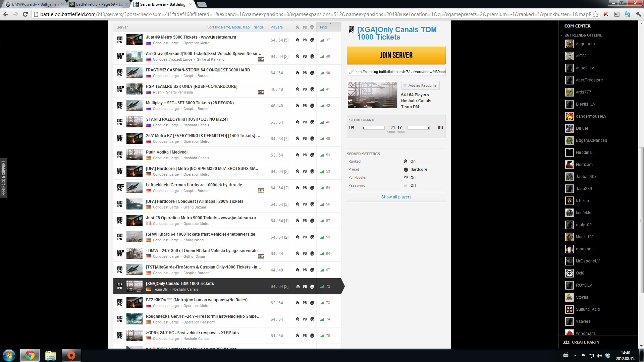Image resolution: width=644 pixels, height=362 pixels.
Task: Switch to BattleField 3 - Page 59 tab
Action: [98, 4]
